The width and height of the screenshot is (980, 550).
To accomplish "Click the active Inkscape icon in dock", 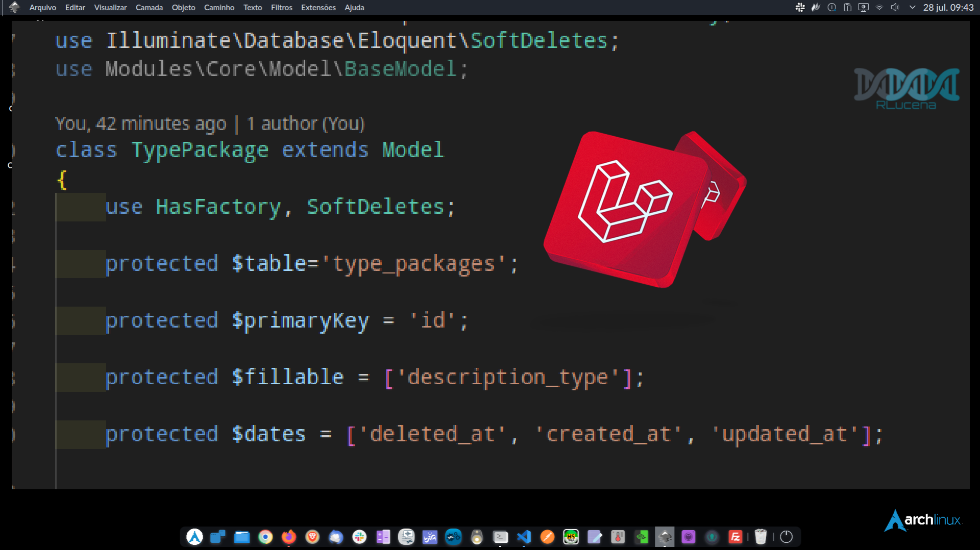I will pos(665,537).
